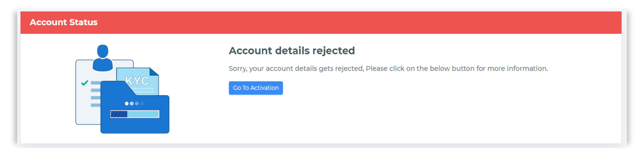Click the first white dot on the folder

coord(126,103)
